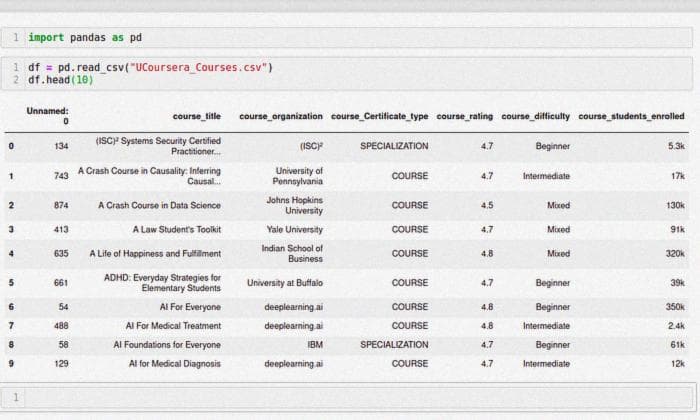Select the 'AI for Medical Diagnosis' cell
700x420 pixels.
175,364
